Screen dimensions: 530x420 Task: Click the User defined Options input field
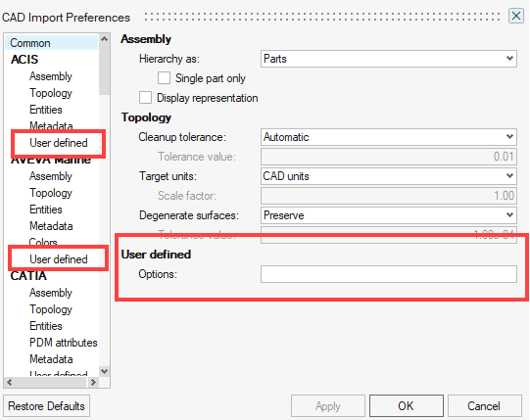tap(388, 274)
